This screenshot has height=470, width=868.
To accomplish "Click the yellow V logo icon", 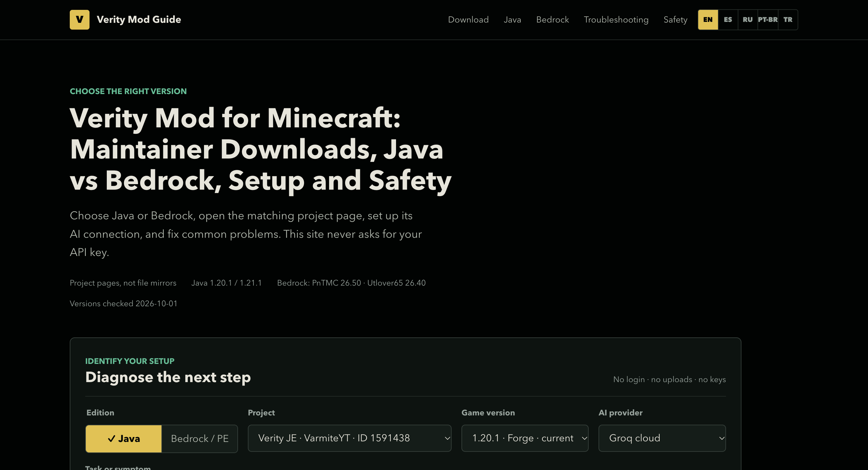I will (x=80, y=19).
